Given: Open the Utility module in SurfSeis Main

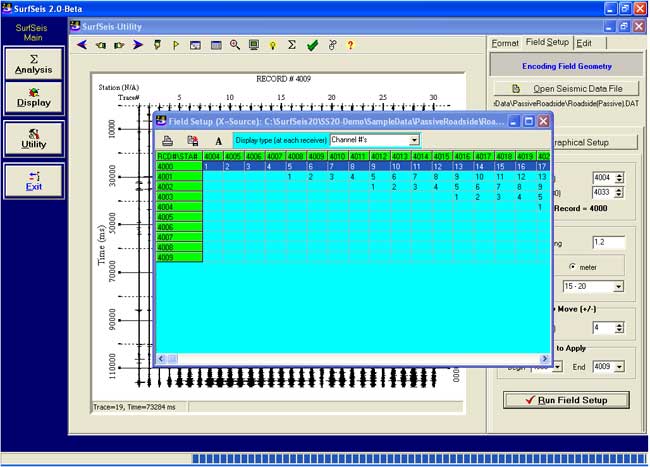Looking at the screenshot, I should (x=34, y=139).
